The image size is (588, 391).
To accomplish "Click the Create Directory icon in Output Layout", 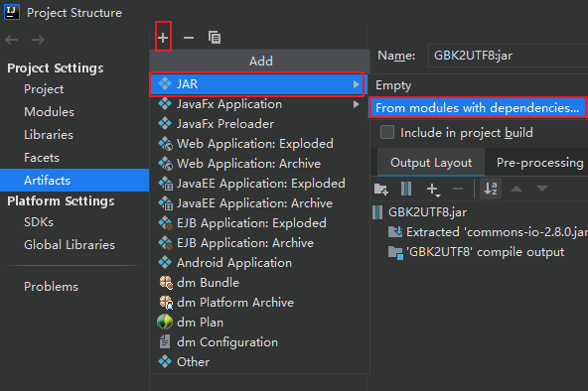I will click(x=381, y=189).
